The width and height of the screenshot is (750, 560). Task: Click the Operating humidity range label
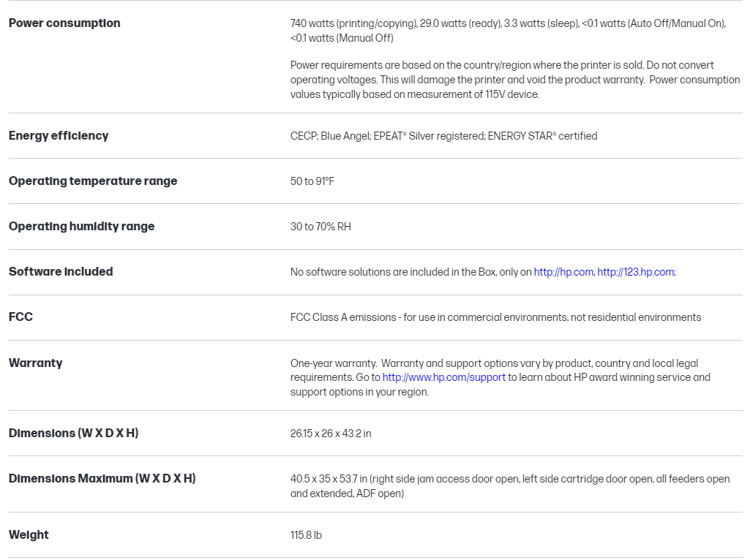click(81, 226)
